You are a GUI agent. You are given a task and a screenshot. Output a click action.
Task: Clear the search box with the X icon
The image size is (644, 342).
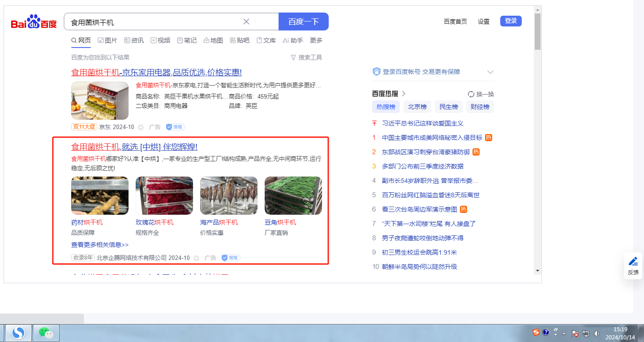coord(246,22)
